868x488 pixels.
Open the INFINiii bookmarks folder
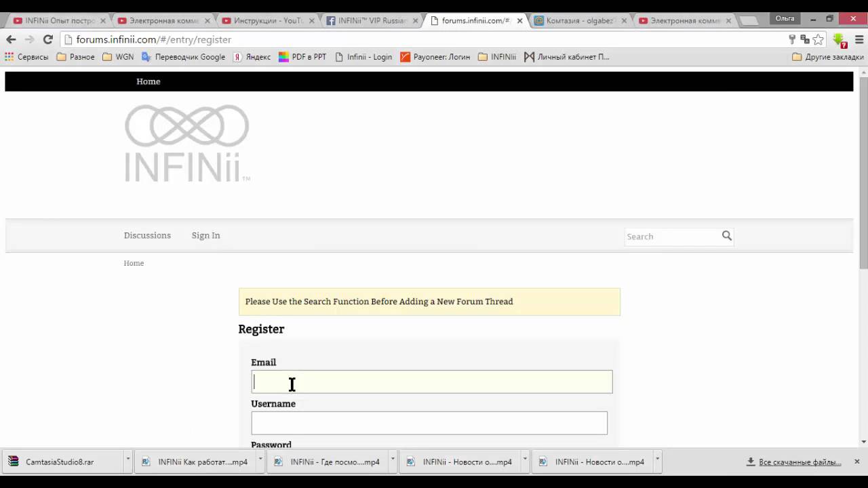click(497, 57)
